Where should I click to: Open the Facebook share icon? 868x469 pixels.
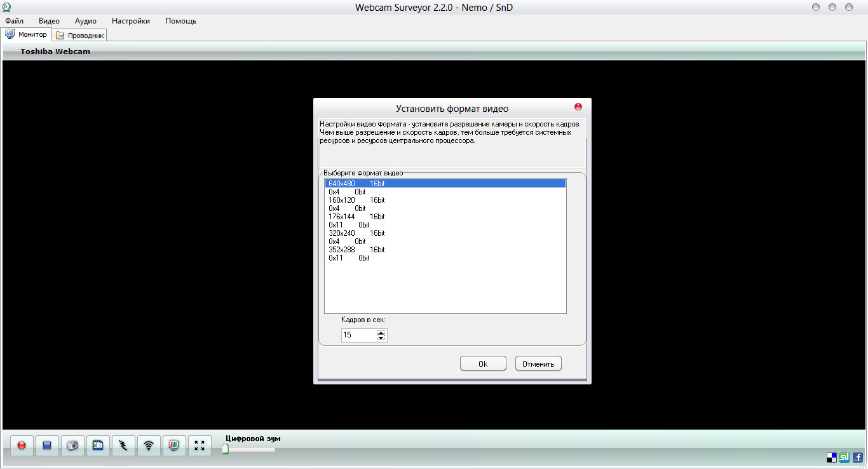(857, 457)
